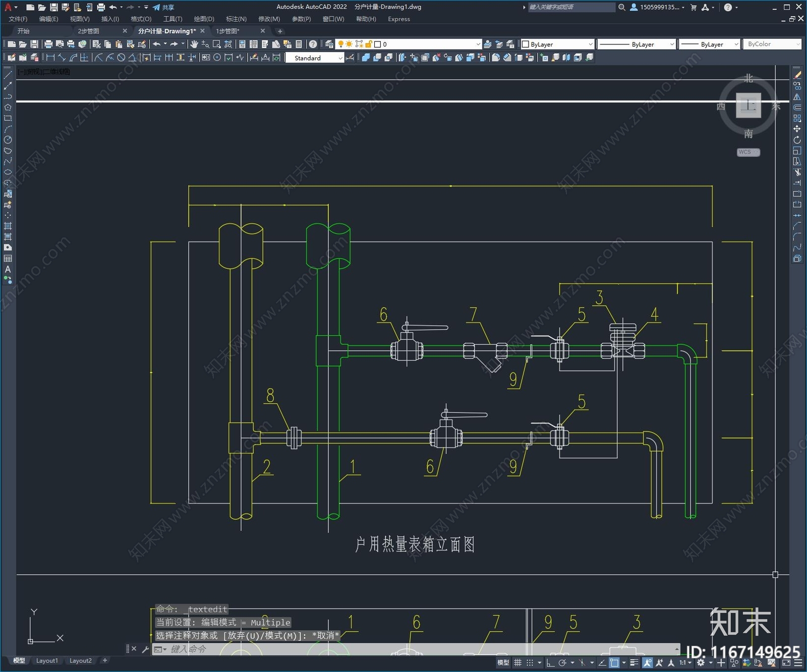807x672 pixels.
Task: Select the Multiline Text A tool
Action: pos(8,269)
